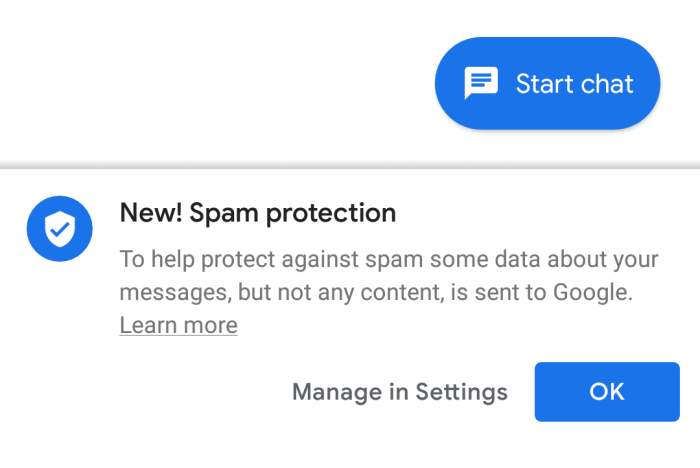The width and height of the screenshot is (700, 468).
Task: Tap the white checkmark inside the shield
Action: 60,230
